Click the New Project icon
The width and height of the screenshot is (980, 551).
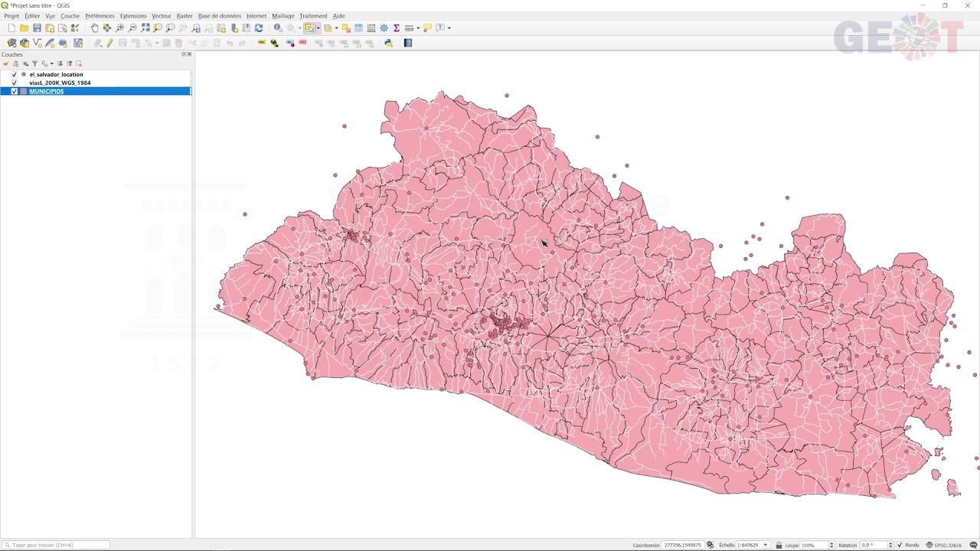(11, 28)
